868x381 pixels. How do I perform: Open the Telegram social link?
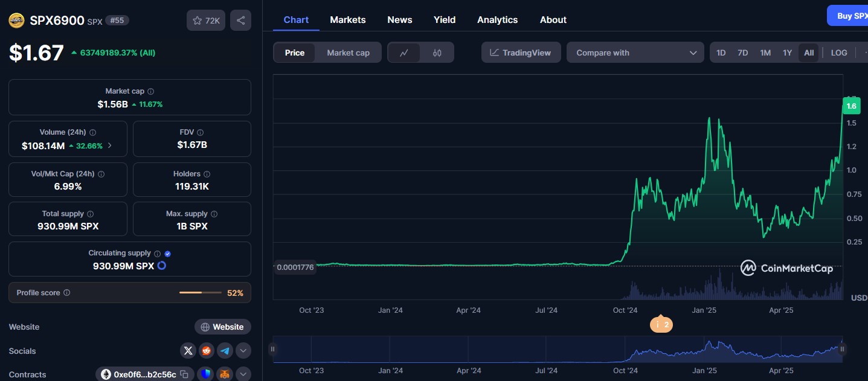coord(225,351)
